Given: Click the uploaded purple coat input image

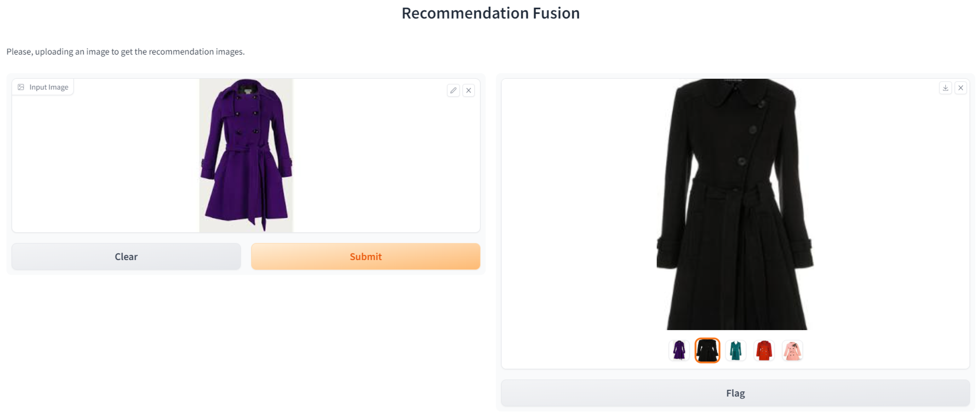Looking at the screenshot, I should pyautogui.click(x=246, y=155).
